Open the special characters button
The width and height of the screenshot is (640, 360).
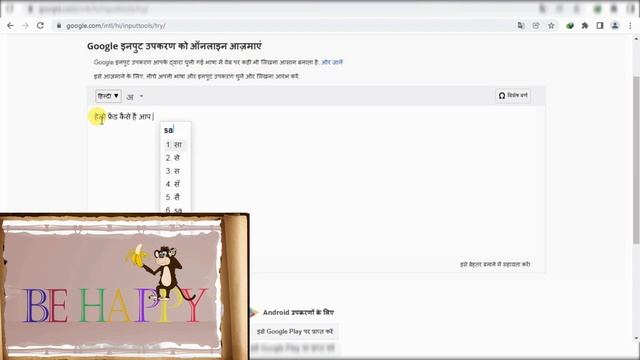click(513, 96)
